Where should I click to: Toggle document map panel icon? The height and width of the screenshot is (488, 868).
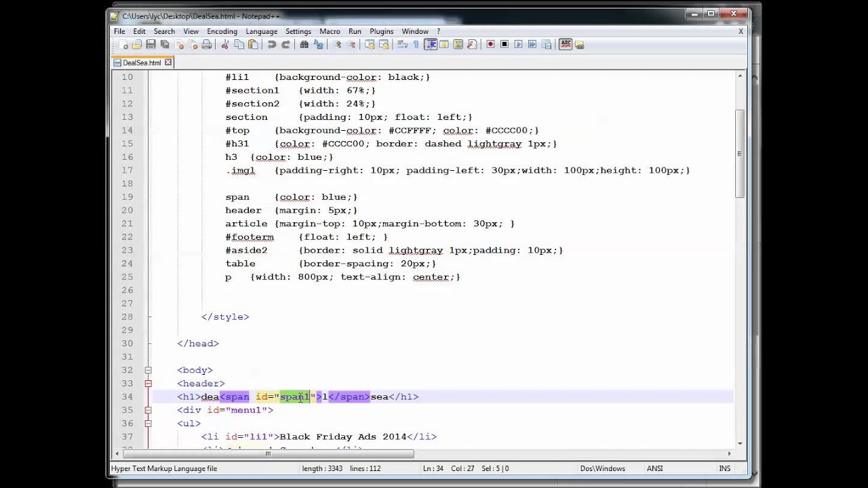click(458, 45)
